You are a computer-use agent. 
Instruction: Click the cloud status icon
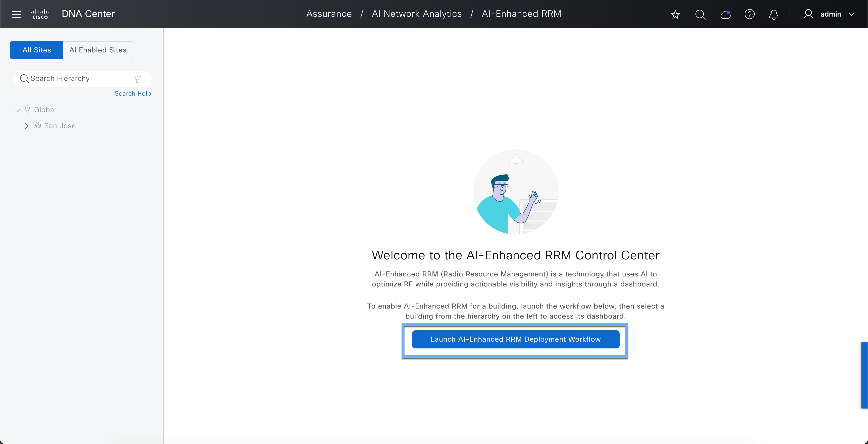[725, 14]
